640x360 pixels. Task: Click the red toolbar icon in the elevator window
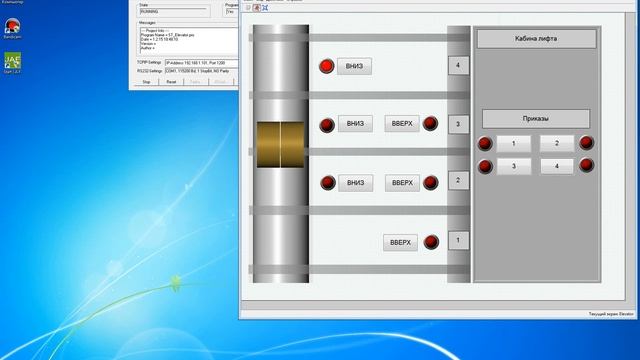(257, 7)
